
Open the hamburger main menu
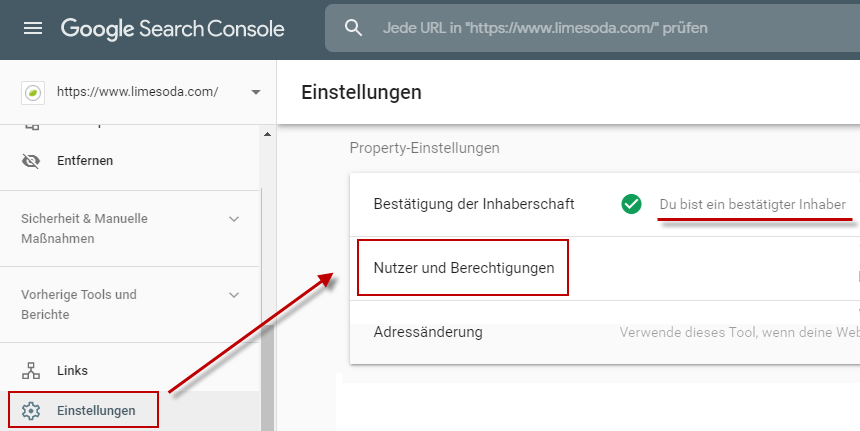click(x=33, y=28)
